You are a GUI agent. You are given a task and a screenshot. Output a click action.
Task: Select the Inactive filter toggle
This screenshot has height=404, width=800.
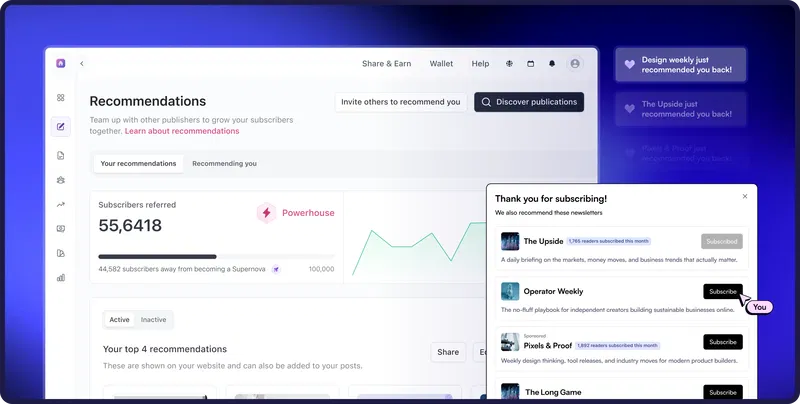[154, 320]
